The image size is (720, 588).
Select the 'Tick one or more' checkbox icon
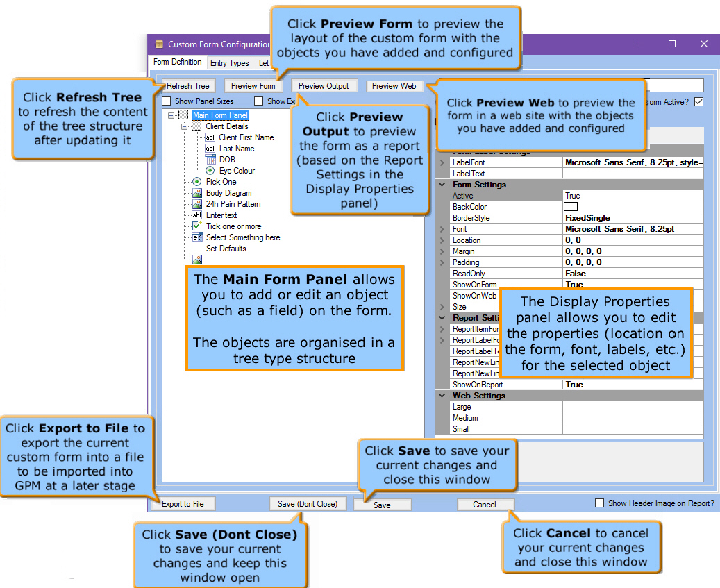click(x=197, y=226)
